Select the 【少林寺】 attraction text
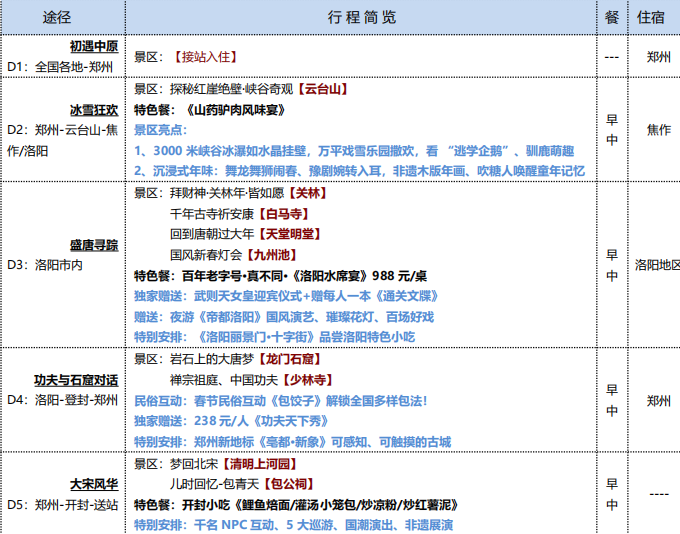 [x=308, y=380]
